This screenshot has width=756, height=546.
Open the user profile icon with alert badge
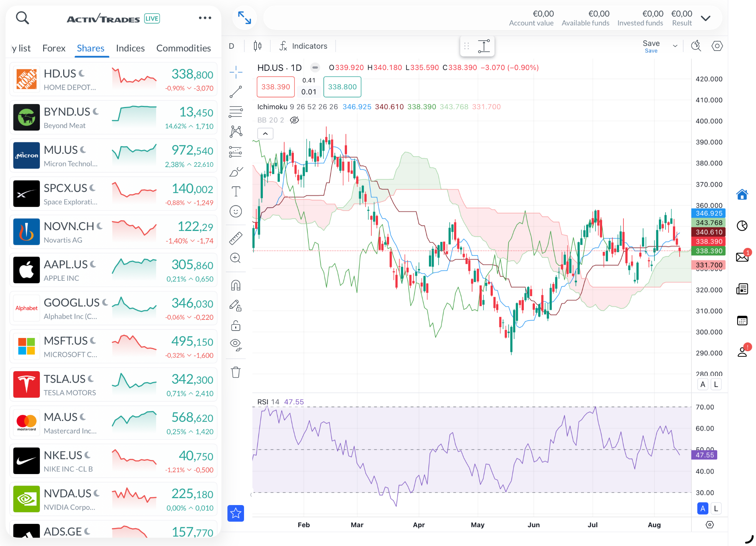pos(742,352)
